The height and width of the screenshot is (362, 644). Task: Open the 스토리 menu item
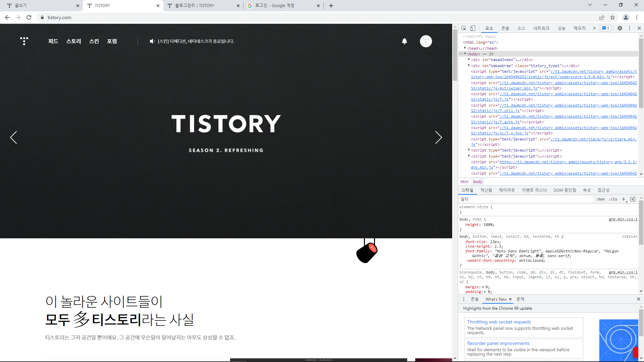pyautogui.click(x=74, y=41)
